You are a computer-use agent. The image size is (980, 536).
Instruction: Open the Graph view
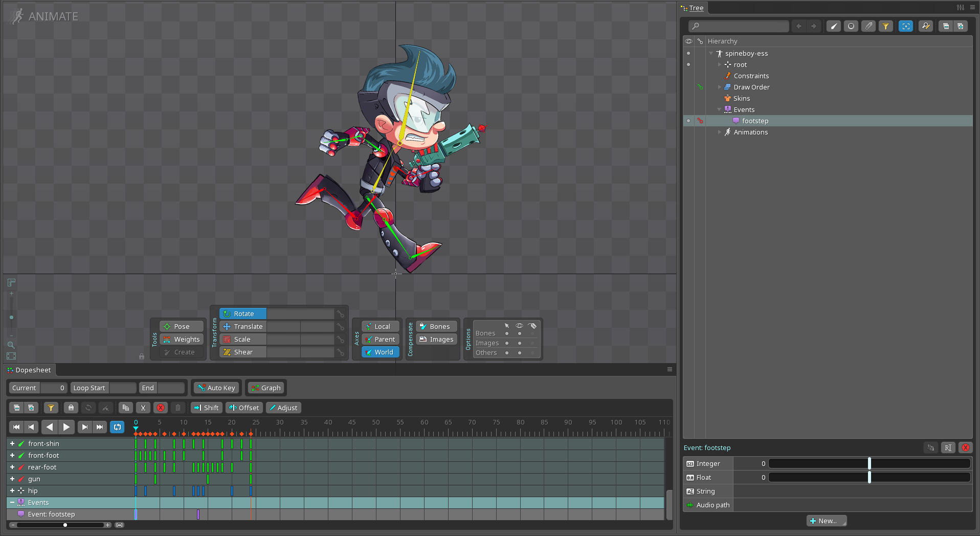pyautogui.click(x=266, y=388)
